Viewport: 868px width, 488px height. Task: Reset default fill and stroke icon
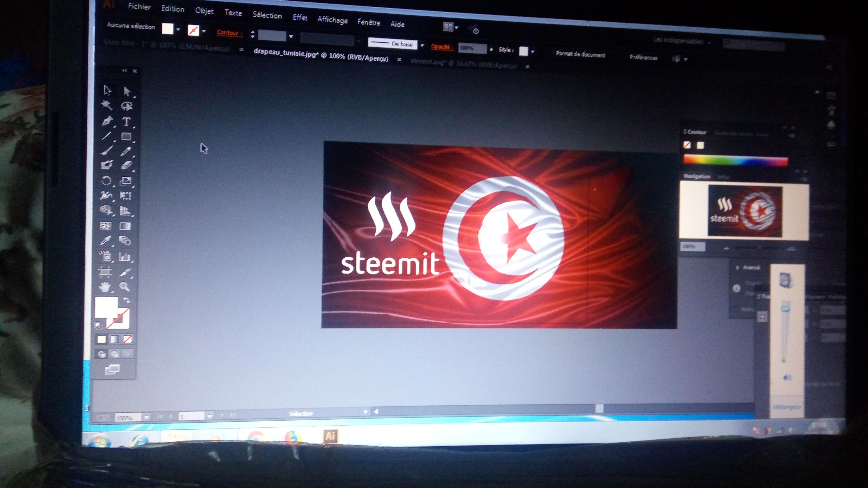(x=98, y=325)
